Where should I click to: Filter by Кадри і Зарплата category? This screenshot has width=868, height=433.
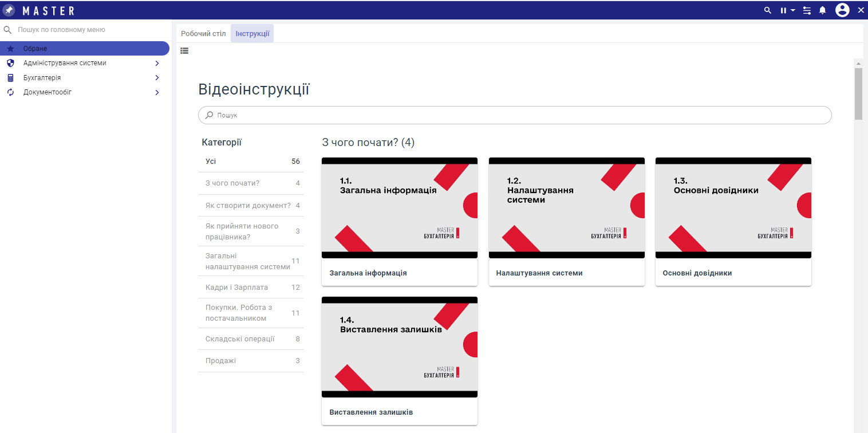pos(236,288)
